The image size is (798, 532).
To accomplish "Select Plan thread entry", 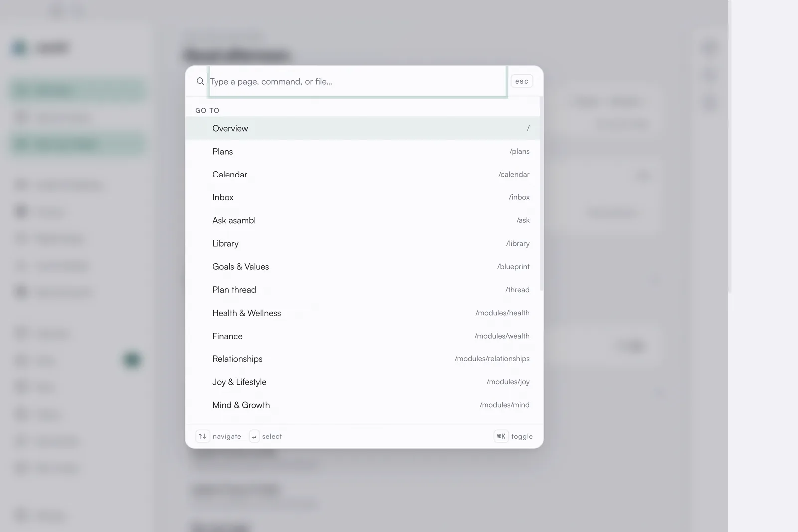I will click(x=362, y=290).
